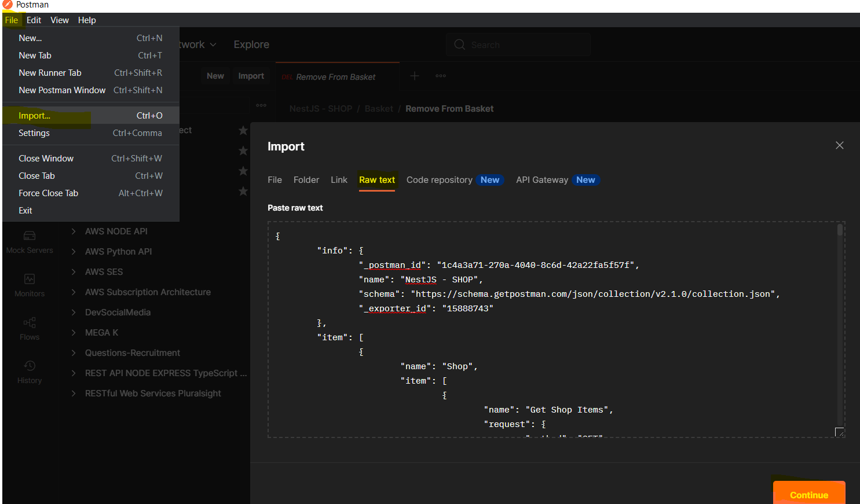This screenshot has width=860, height=504.
Task: Expand the AWS NODE API collection
Action: click(74, 231)
